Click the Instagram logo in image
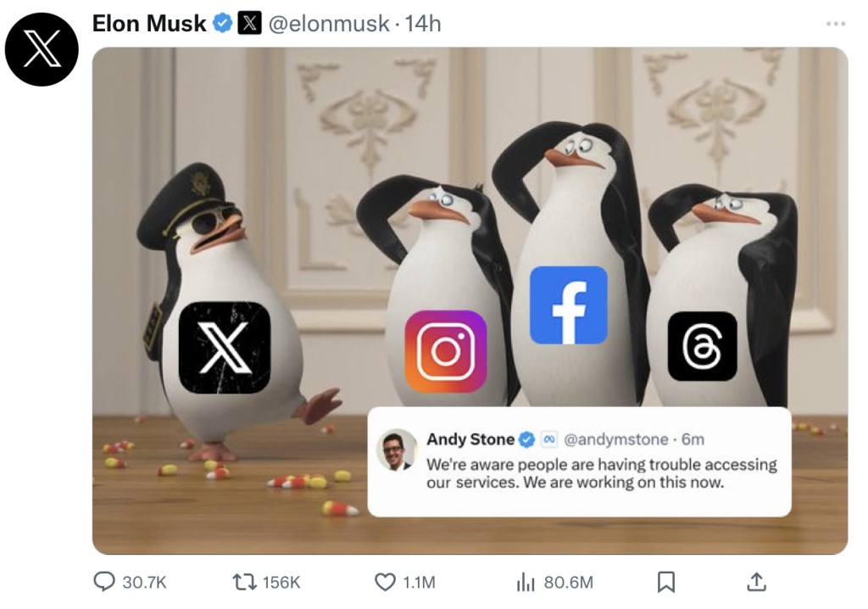The image size is (868, 609). pyautogui.click(x=446, y=352)
